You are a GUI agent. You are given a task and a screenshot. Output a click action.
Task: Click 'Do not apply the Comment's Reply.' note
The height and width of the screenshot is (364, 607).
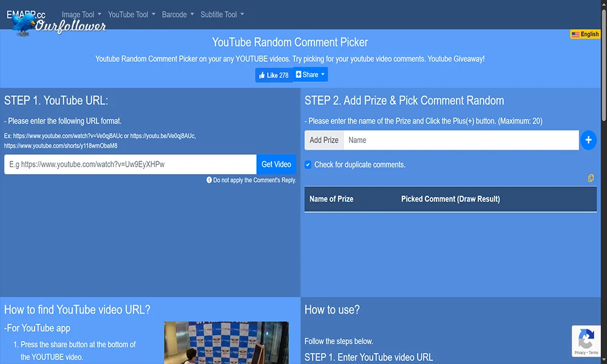[251, 180]
